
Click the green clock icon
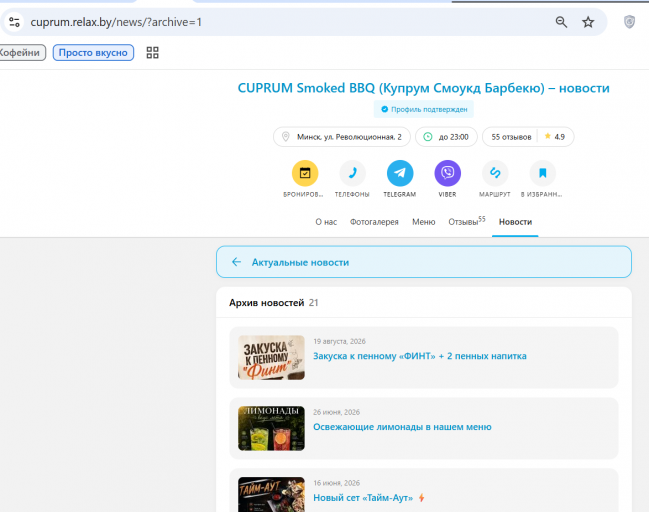(x=428, y=137)
